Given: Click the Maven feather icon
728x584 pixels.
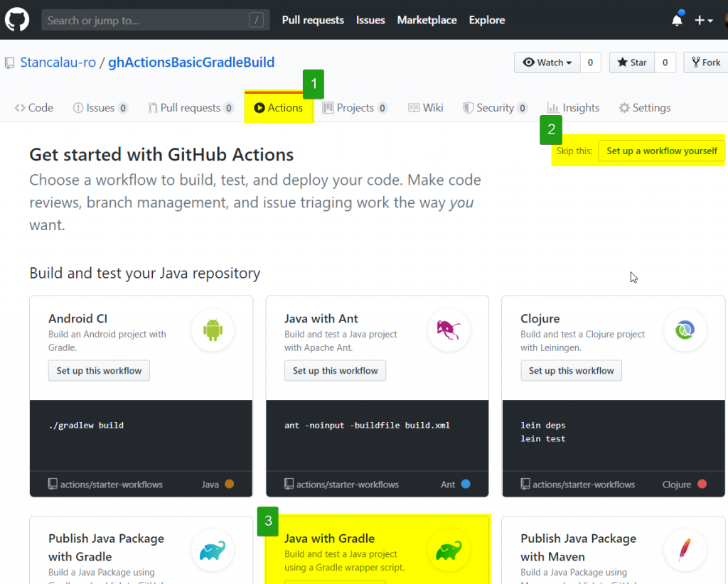Looking at the screenshot, I should coord(685,549).
